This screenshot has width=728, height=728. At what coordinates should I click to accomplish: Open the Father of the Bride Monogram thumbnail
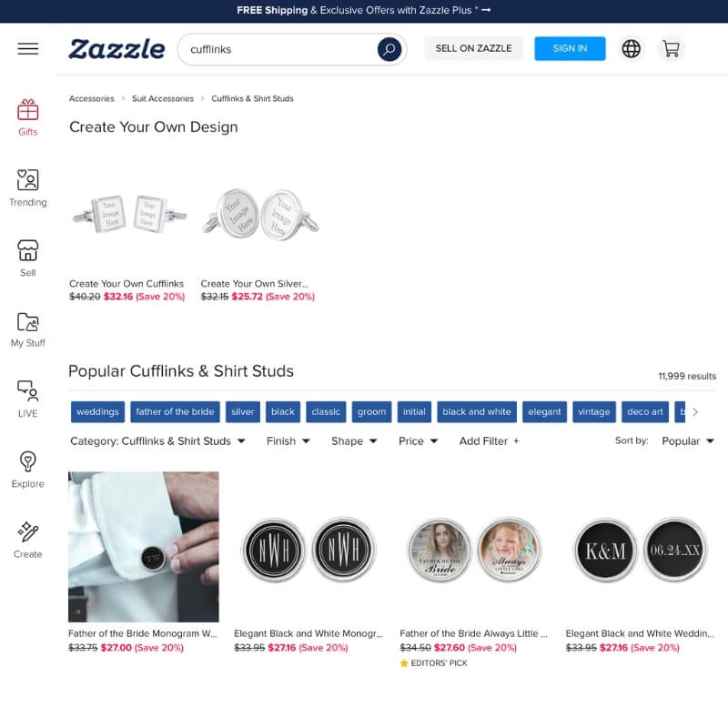pyautogui.click(x=144, y=547)
